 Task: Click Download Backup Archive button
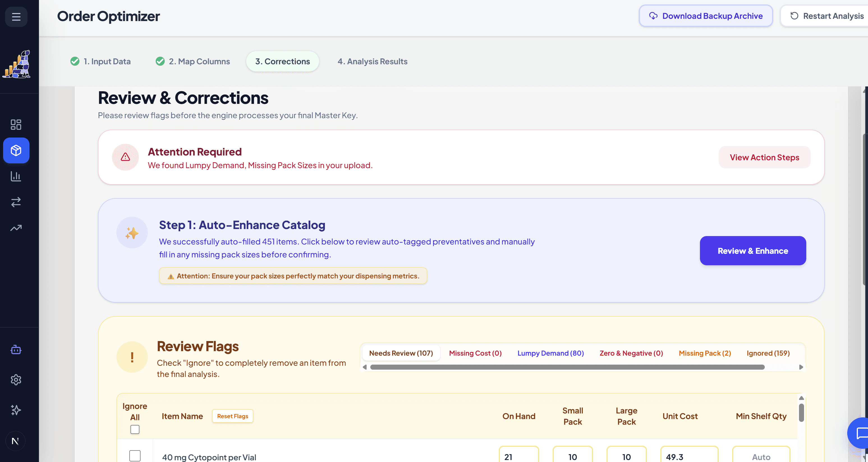coord(706,16)
